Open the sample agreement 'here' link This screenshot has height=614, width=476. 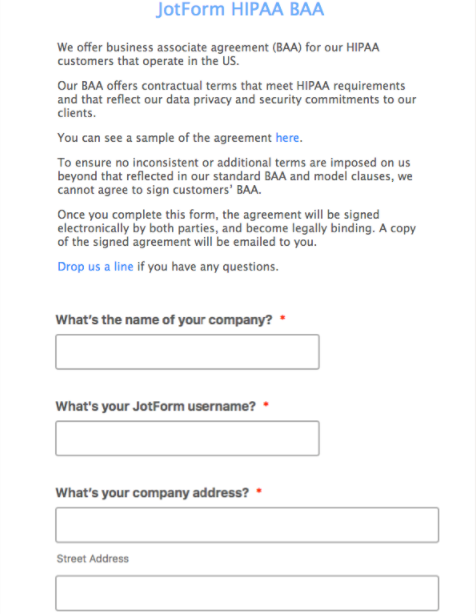[x=287, y=138]
